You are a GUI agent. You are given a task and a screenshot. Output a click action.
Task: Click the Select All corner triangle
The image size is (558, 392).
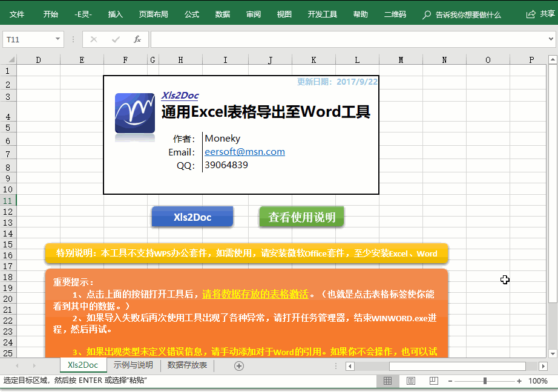coord(11,60)
